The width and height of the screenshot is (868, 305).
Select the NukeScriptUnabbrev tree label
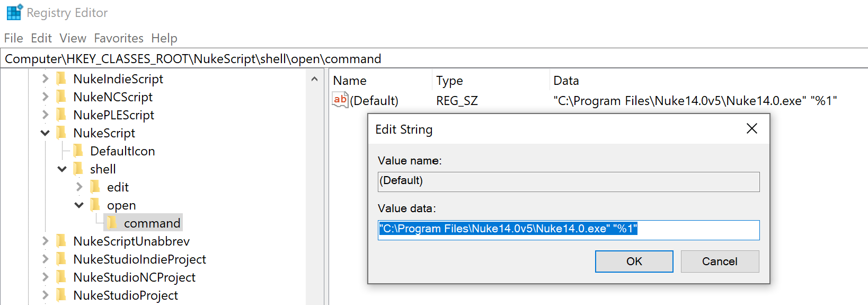131,241
